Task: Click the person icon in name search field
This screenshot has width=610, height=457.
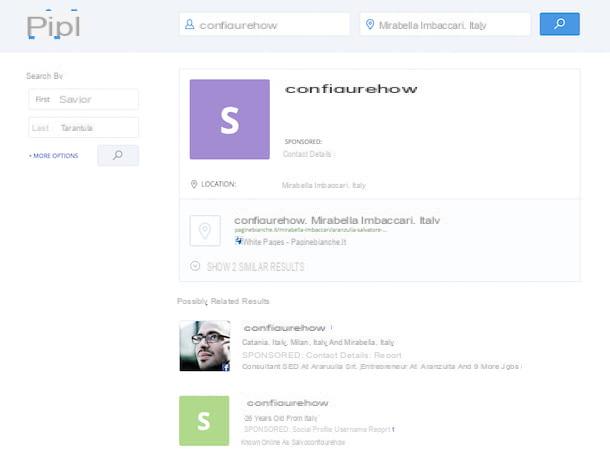Action: [189, 25]
